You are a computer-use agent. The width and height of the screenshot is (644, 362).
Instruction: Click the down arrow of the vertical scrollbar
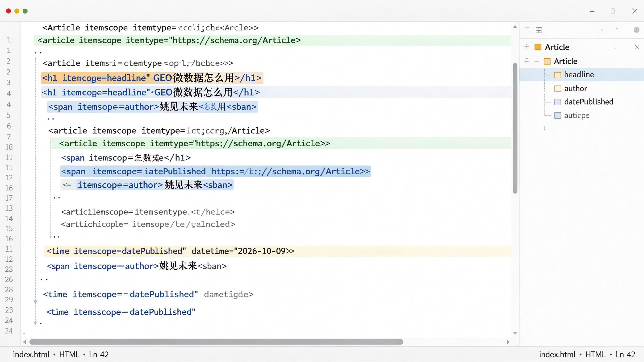coord(515,333)
